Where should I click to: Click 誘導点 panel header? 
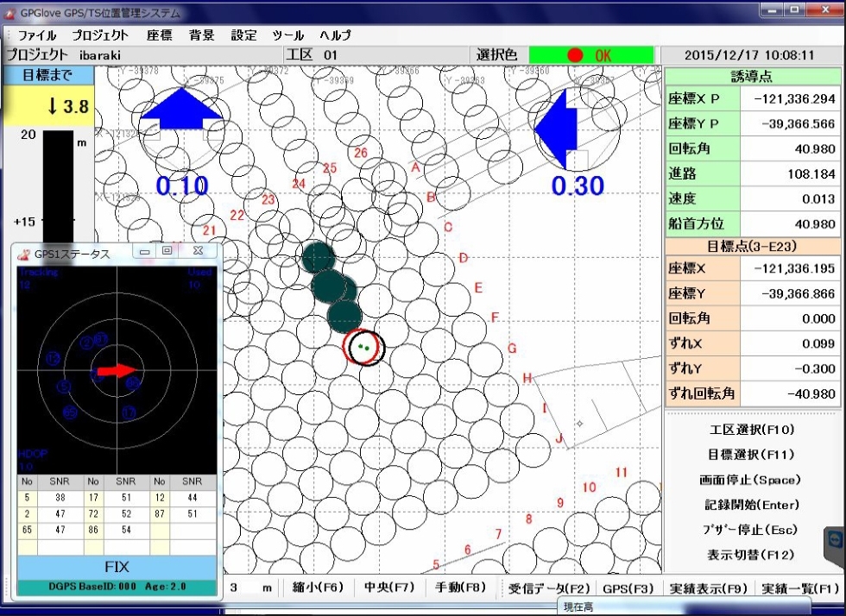click(x=752, y=77)
